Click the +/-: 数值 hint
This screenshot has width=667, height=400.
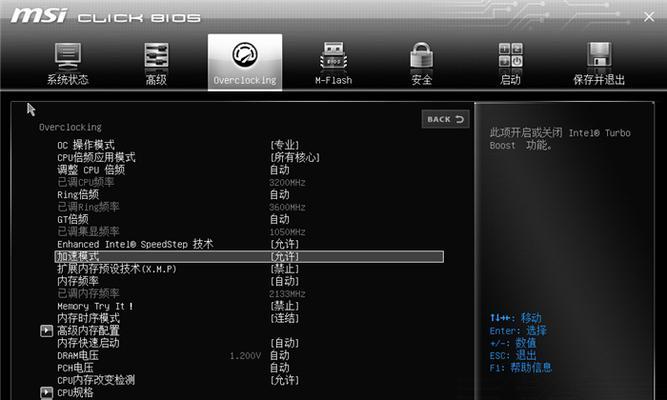[x=513, y=343]
